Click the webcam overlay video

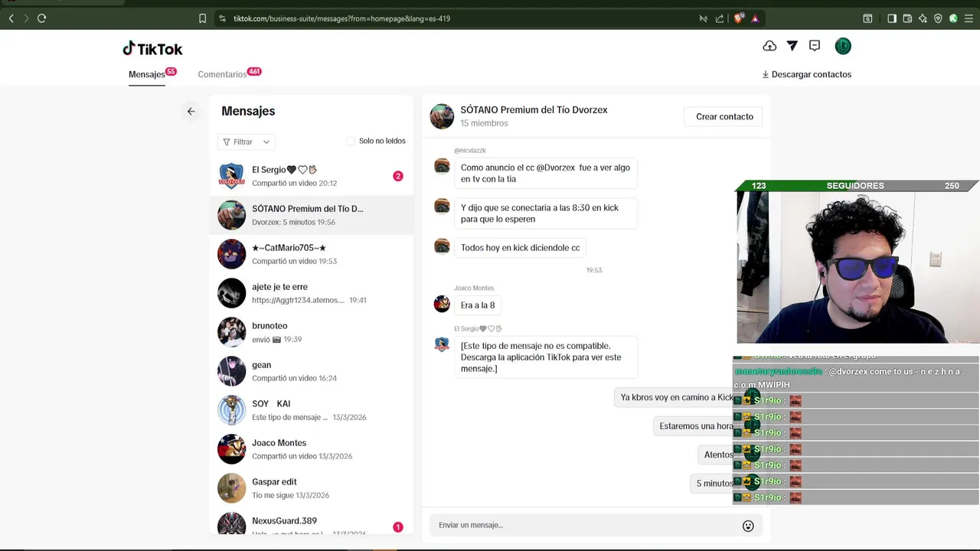click(x=857, y=268)
